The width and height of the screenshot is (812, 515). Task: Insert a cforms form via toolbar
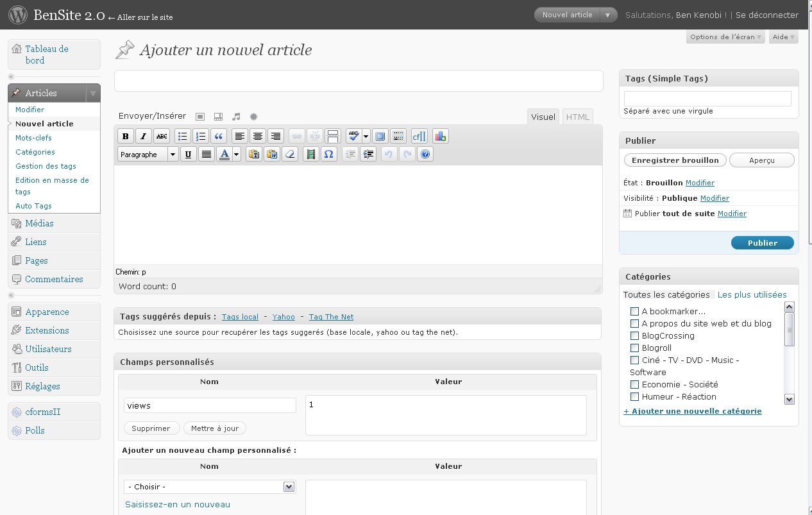(419, 136)
